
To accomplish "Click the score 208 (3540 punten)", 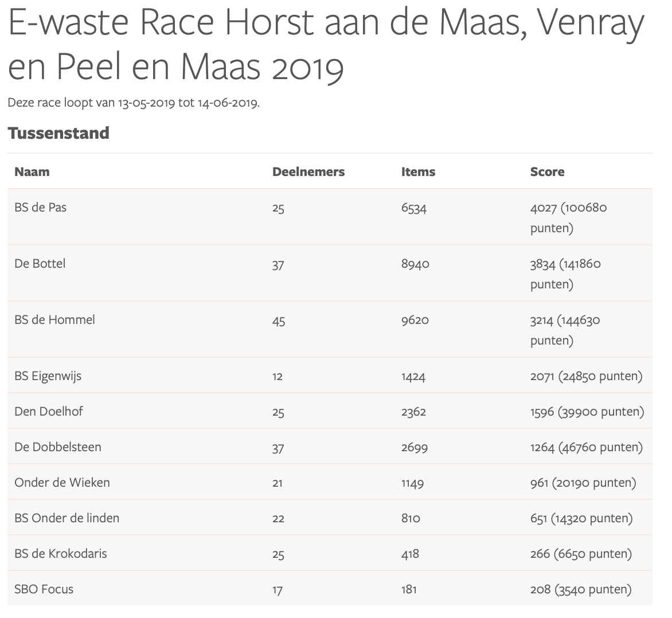I will click(581, 589).
